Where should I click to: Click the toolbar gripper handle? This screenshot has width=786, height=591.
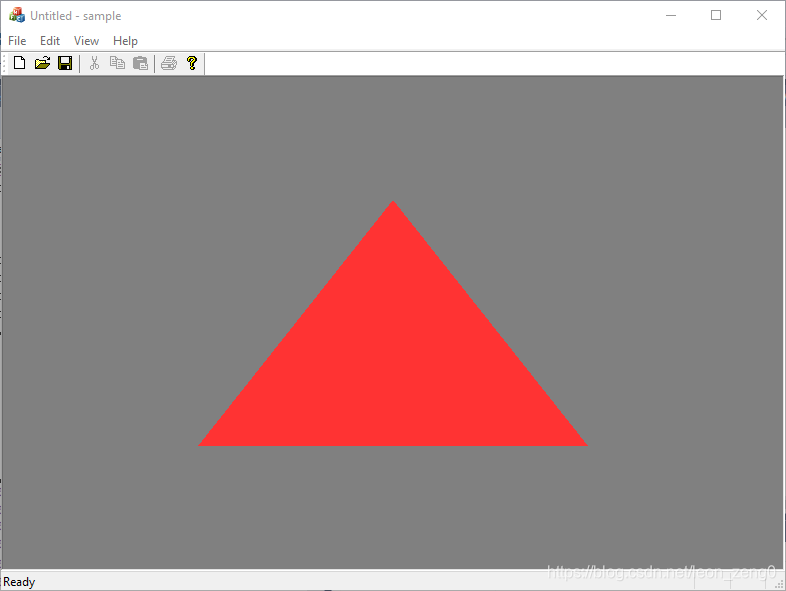tap(5, 64)
